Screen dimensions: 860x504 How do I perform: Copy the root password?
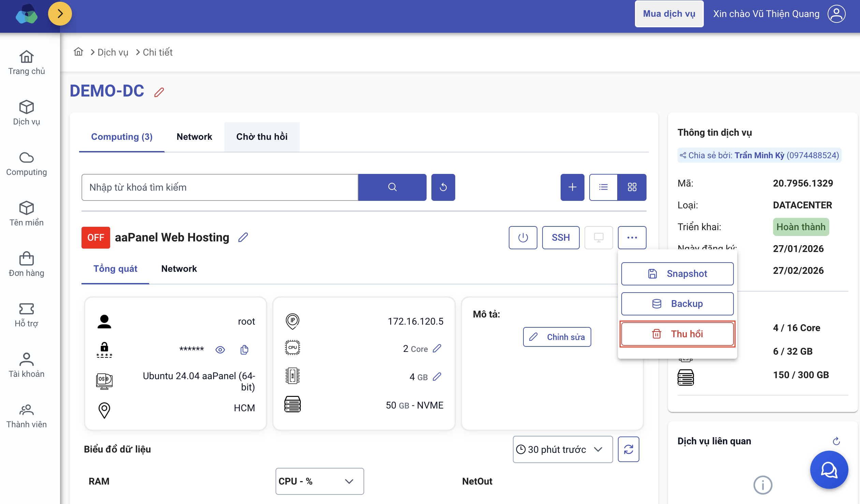244,350
